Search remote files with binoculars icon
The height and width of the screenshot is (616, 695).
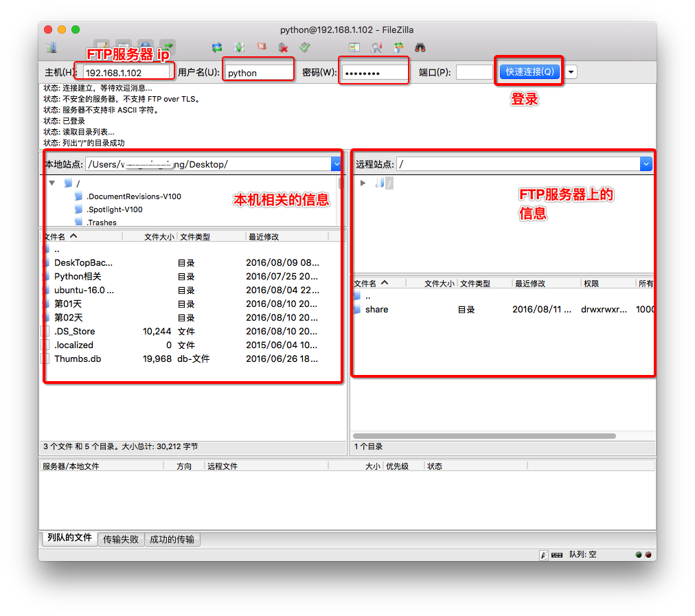coord(420,47)
